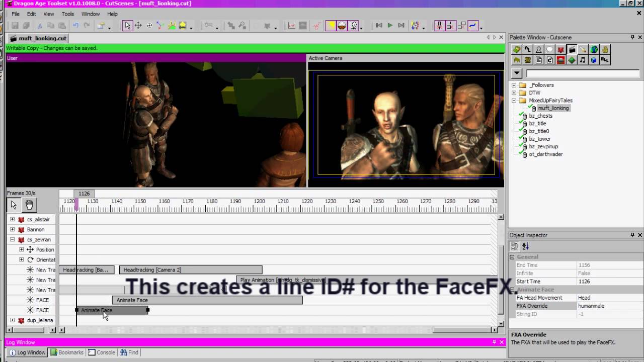Click the blue cube palette icon
This screenshot has width=644, height=362.
click(x=594, y=60)
